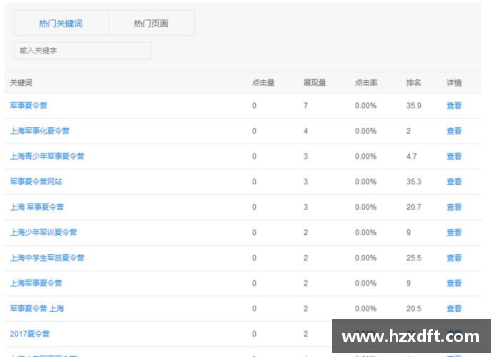Select ranking value 20.5 in the table
Viewport: 500px width, 362px height.
(414, 308)
